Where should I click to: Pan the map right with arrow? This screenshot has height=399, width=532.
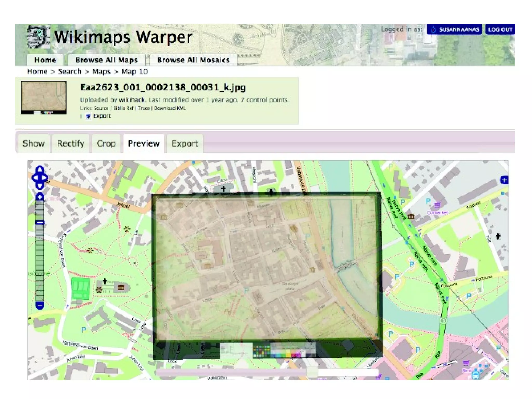(x=45, y=178)
